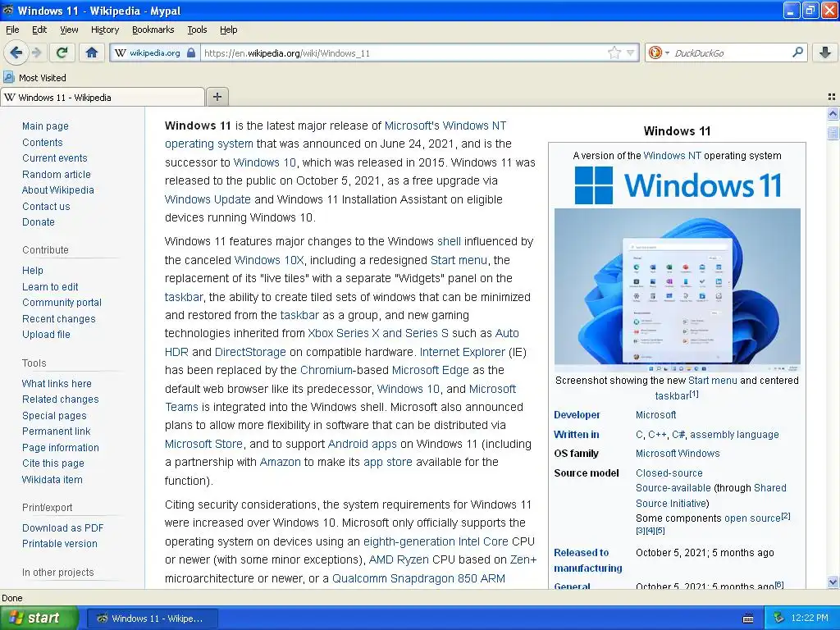Follow the Windows Update article link

pyautogui.click(x=208, y=199)
